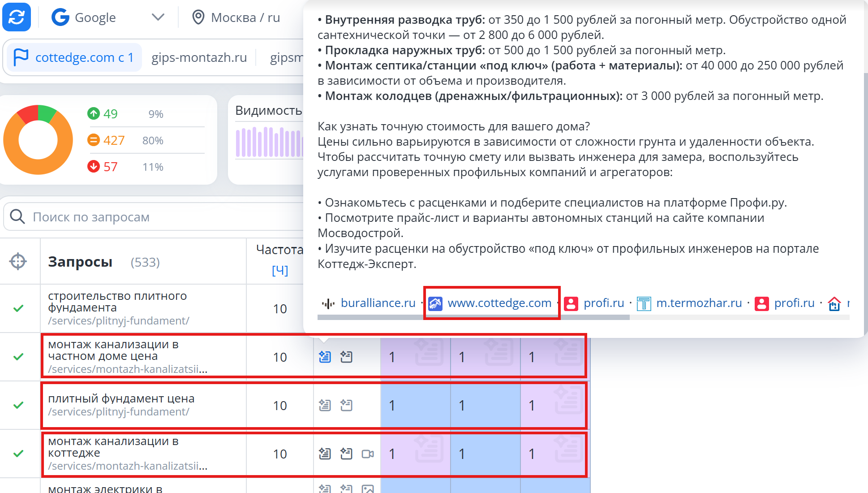
Task: Click the [Ч] frequency type link
Action: [280, 270]
